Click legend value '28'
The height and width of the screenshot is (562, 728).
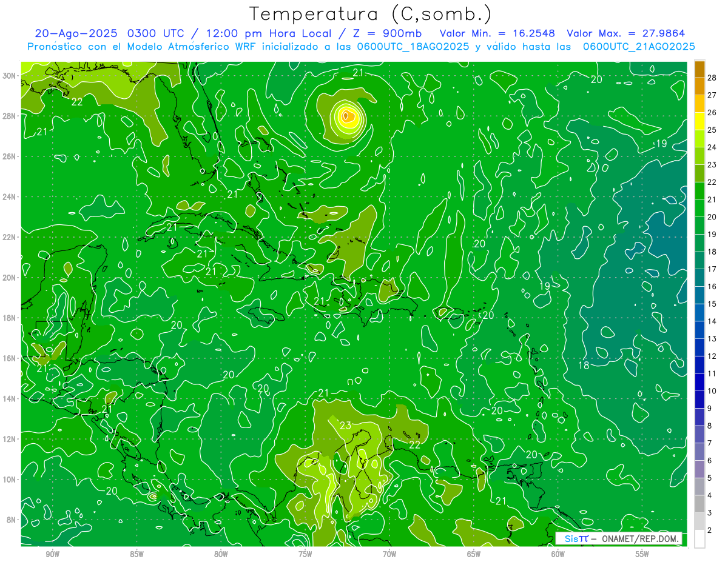pos(713,78)
